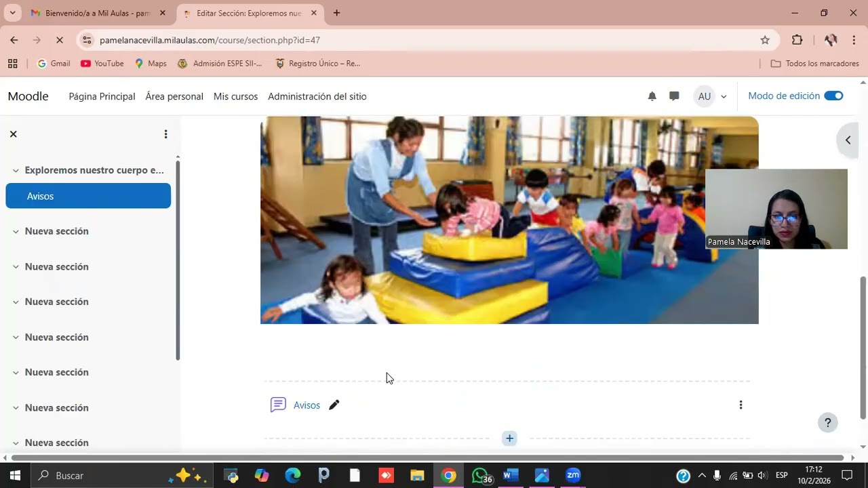Open the Chrome three-dot menu

pos(854,40)
